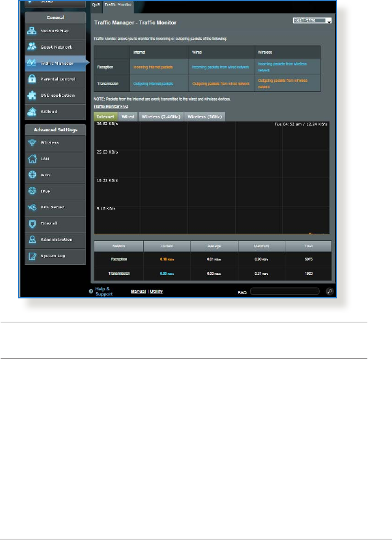Viewport: 392px width, 540px height.
Task: Switch to the QoS tab
Action: coord(96,5)
